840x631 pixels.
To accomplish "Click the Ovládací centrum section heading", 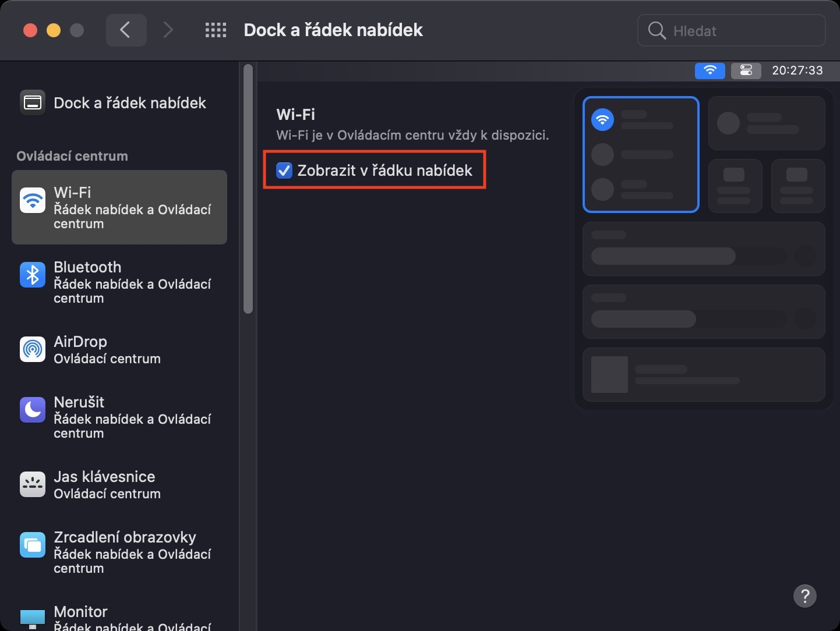I will [x=72, y=156].
